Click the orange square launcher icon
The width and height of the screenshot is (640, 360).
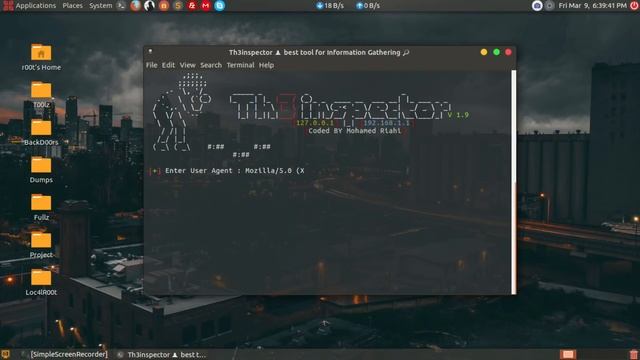point(164,6)
